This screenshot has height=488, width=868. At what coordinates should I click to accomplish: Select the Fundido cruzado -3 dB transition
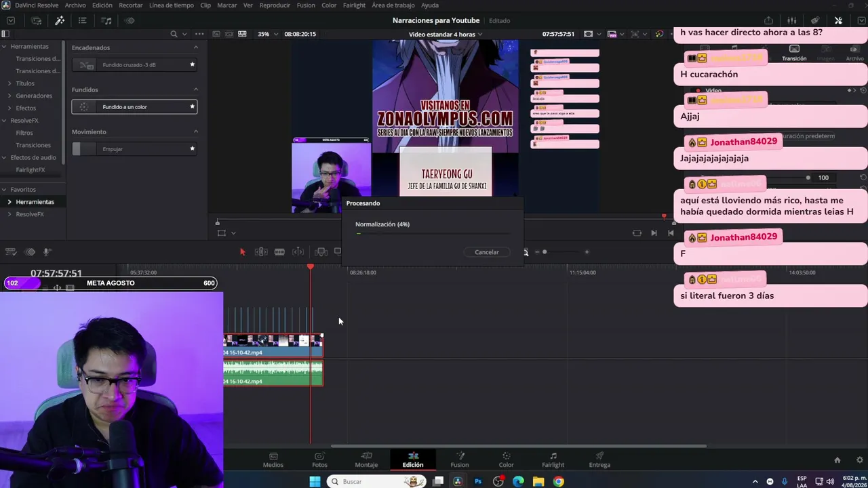pos(134,65)
